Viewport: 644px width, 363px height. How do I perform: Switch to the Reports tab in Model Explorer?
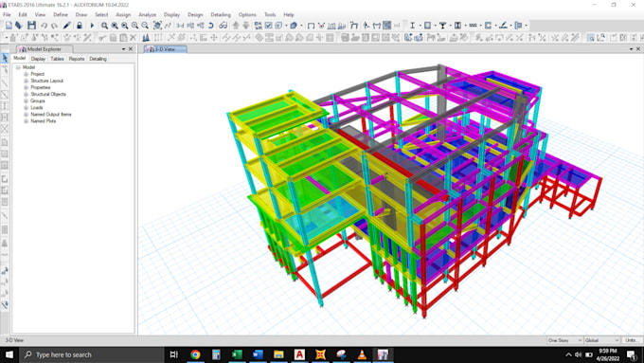coord(77,59)
